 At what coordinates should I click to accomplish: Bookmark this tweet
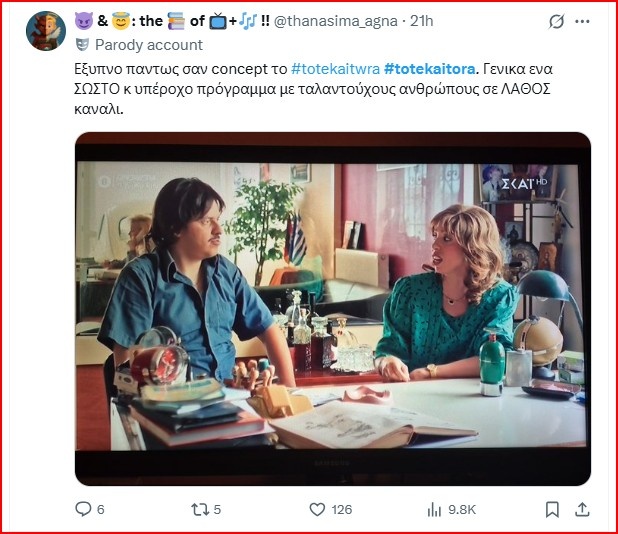click(552, 510)
